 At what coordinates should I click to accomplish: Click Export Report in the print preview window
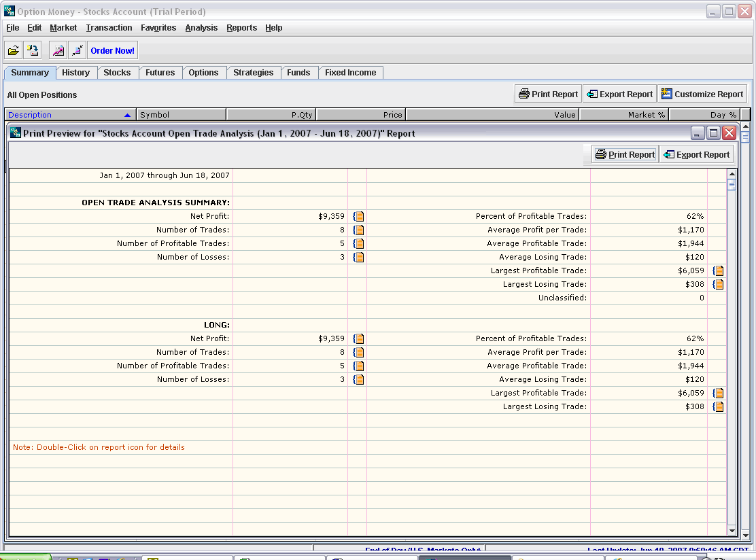(x=696, y=154)
